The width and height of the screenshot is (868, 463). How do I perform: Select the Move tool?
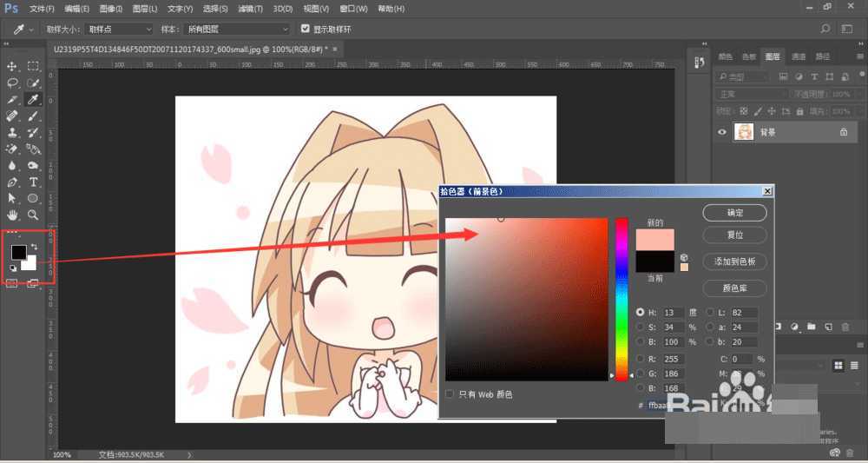(x=12, y=66)
